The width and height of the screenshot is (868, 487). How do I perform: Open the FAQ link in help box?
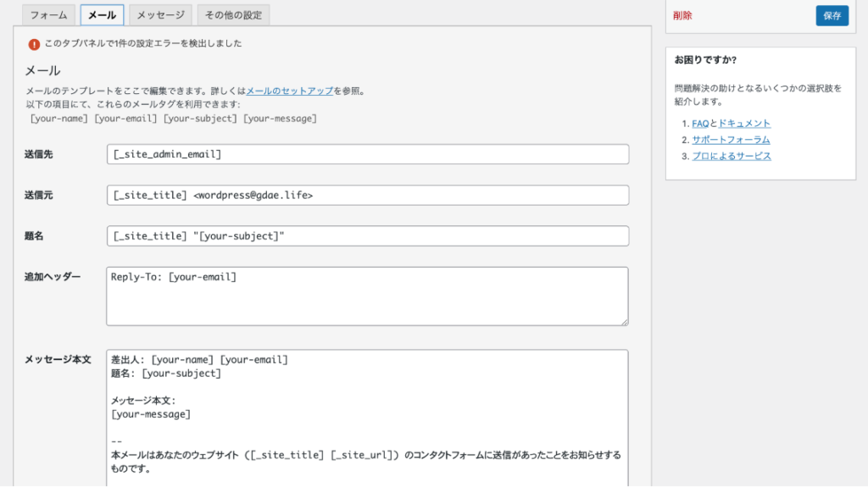pos(699,124)
